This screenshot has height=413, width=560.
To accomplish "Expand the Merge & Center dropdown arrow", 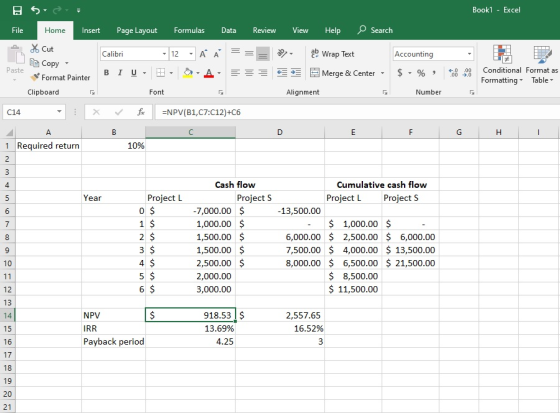I will click(x=382, y=73).
